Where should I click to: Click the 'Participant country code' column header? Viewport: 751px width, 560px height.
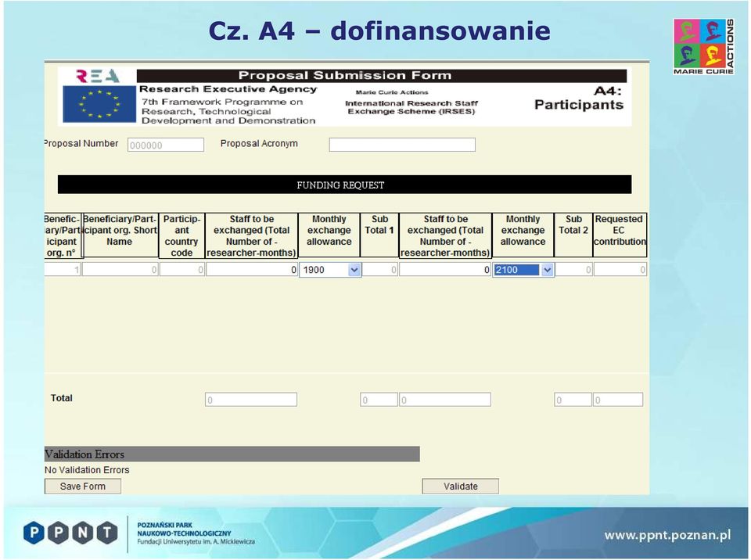coord(181,235)
